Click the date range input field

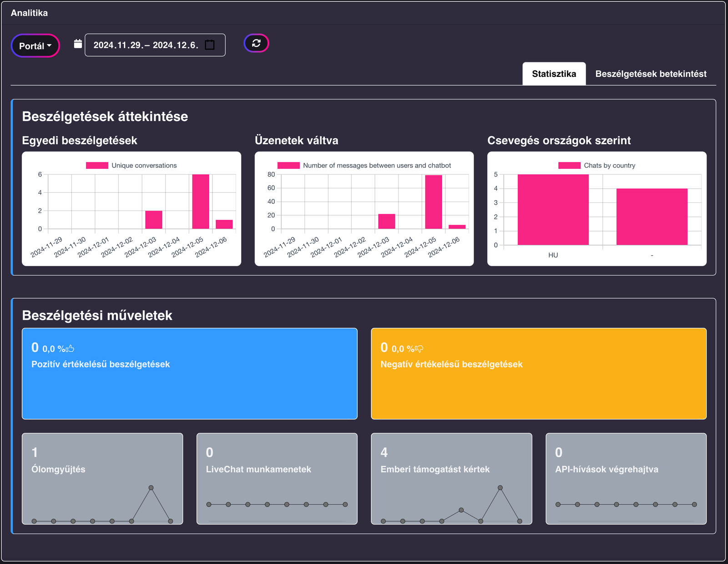pos(155,45)
